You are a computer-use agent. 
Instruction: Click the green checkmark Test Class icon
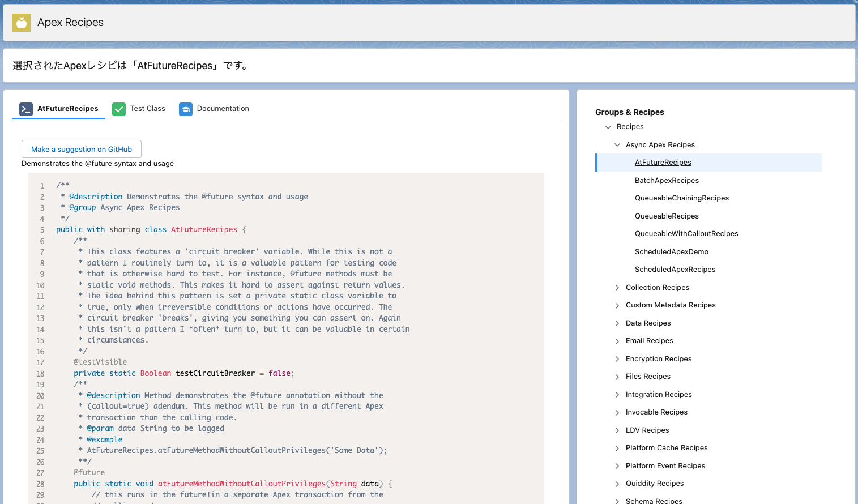119,109
